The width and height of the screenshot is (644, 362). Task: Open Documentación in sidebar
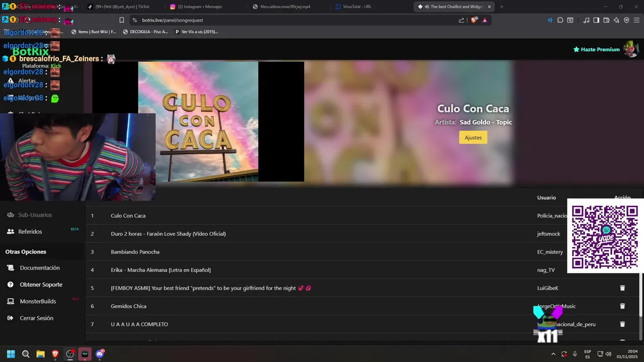pos(40,268)
